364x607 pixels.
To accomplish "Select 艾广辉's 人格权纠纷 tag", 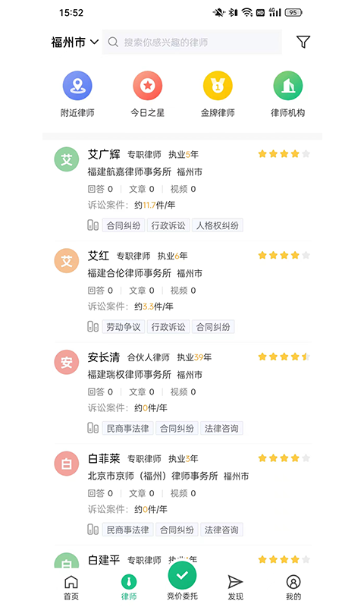I will (x=218, y=225).
